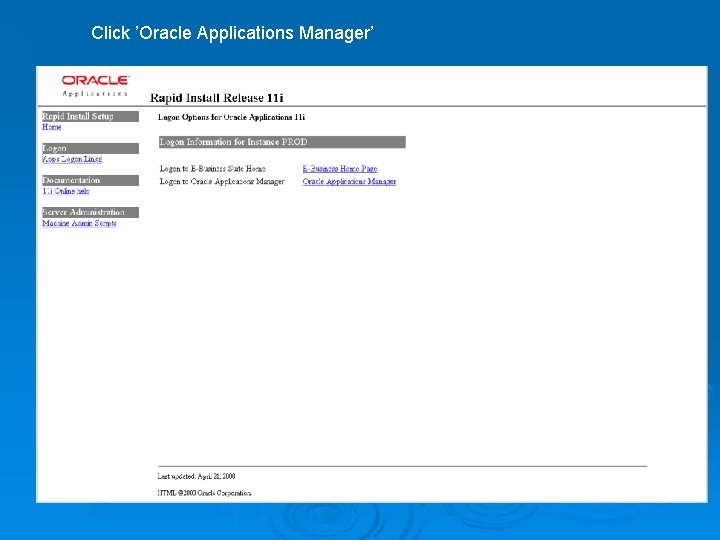Click 'Logon to E-Business Suite Home' label
This screenshot has width=720, height=540.
coord(213,169)
